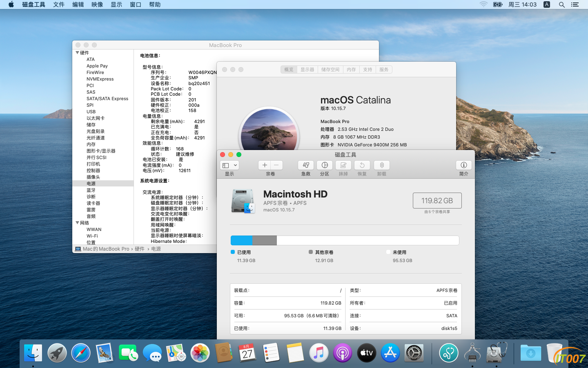
Task: Open Podcasts from the Dock
Action: [x=343, y=352]
